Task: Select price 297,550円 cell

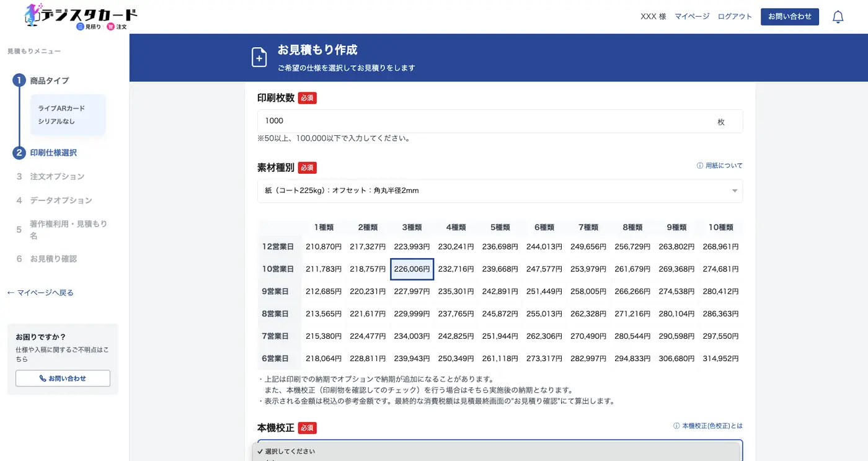Action: pos(720,336)
